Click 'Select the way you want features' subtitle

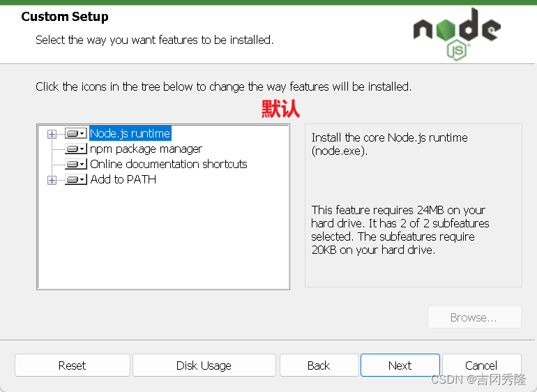[154, 40]
